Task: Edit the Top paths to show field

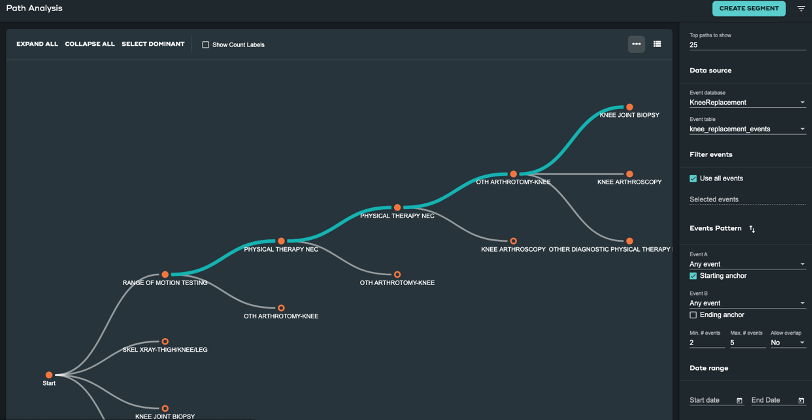Action: coord(747,45)
